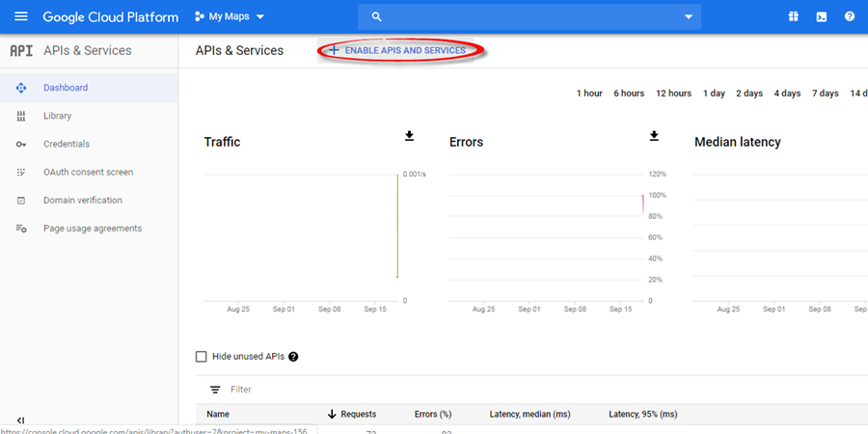This screenshot has width=868, height=434.
Task: Click the Errors chart title
Action: tap(466, 143)
